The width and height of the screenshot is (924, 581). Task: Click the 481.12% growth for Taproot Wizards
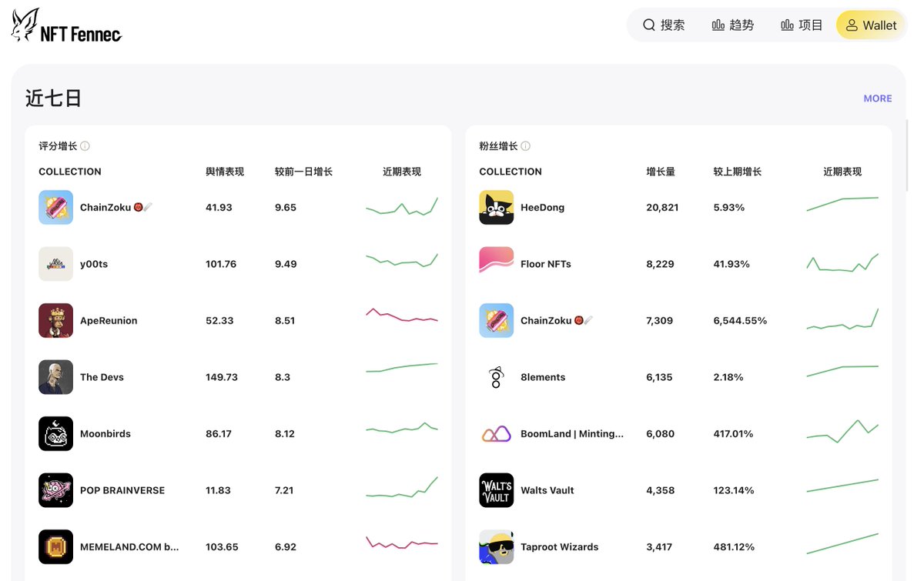click(x=734, y=547)
